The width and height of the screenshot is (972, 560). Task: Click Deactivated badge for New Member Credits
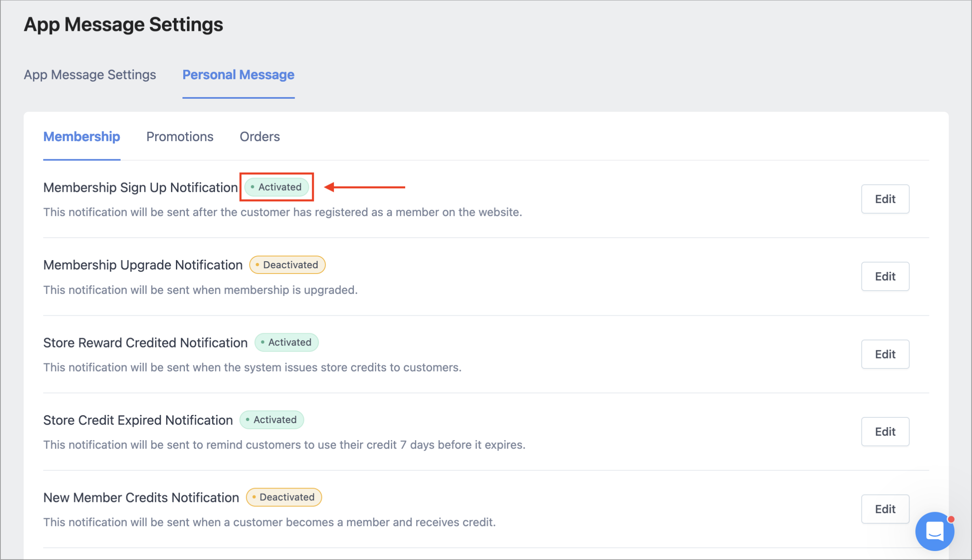284,497
